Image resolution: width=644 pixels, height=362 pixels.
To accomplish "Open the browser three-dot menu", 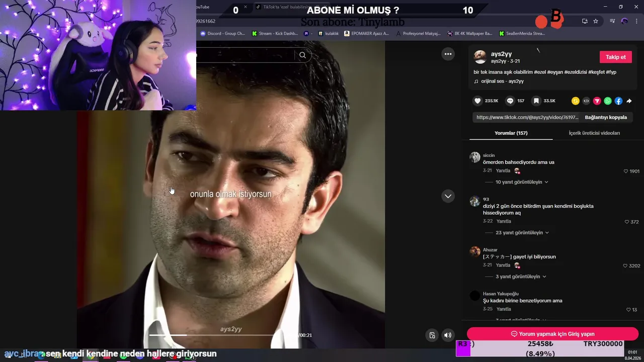I will pyautogui.click(x=636, y=21).
